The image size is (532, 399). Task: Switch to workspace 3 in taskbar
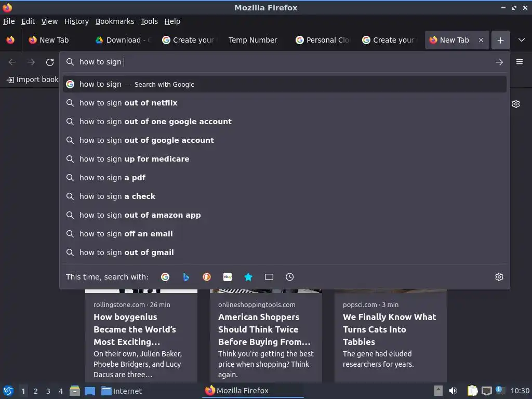48,391
